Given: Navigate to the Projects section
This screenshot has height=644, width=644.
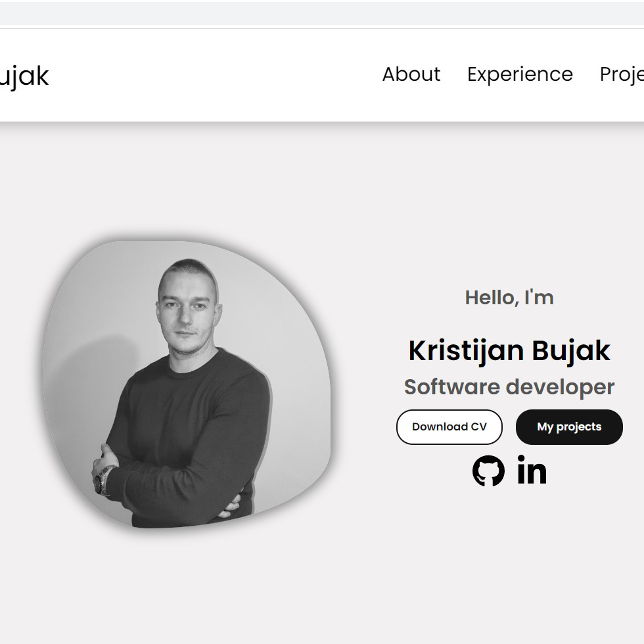Looking at the screenshot, I should 621,74.
